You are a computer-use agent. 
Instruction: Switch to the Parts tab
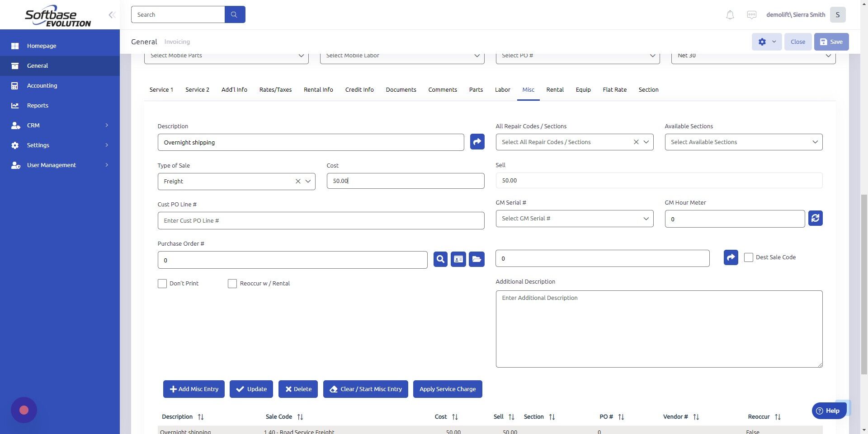pyautogui.click(x=476, y=89)
